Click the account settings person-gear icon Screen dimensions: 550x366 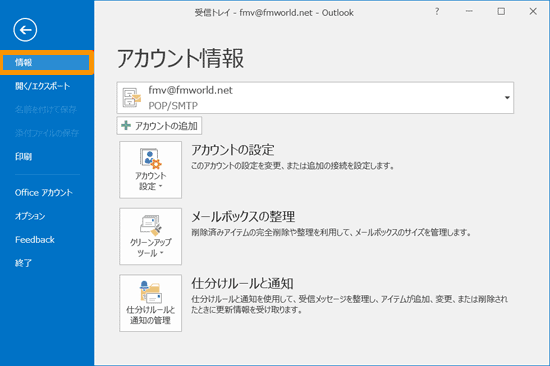click(150, 158)
